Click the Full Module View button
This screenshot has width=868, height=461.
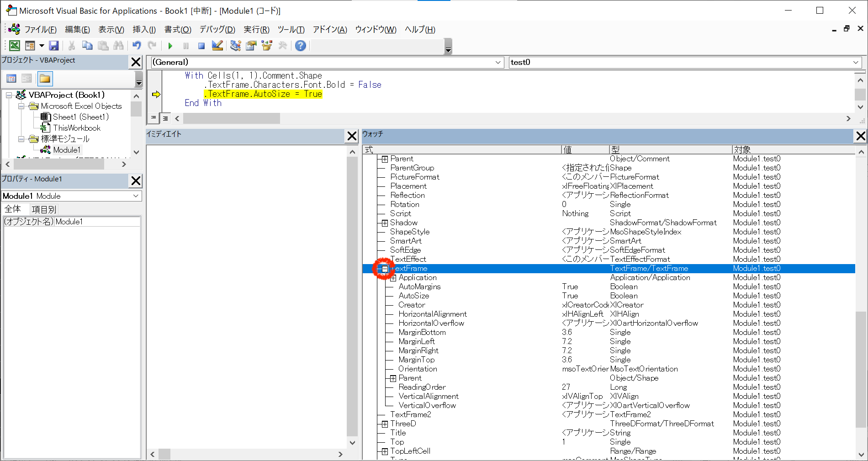tap(165, 118)
